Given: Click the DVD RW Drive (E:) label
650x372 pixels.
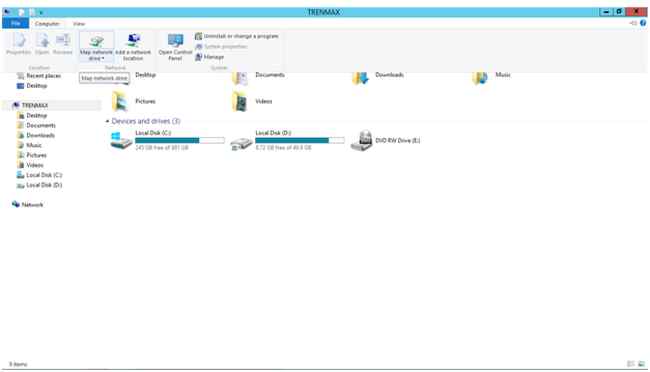Looking at the screenshot, I should click(398, 141).
